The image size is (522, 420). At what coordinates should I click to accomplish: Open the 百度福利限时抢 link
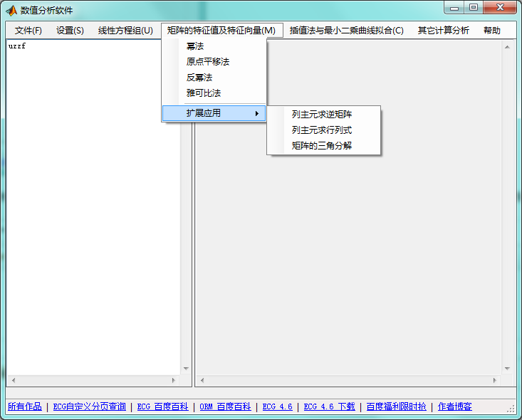click(x=397, y=406)
